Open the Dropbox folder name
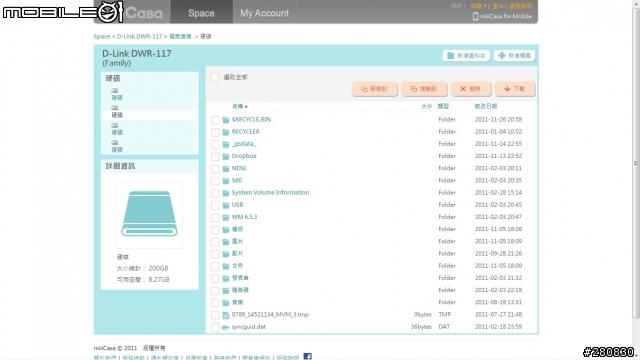The height and width of the screenshot is (360, 640). 244,156
